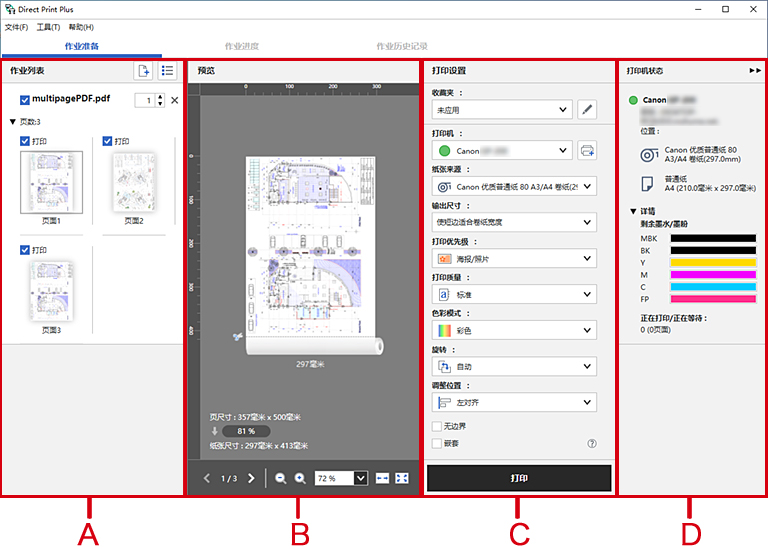Click the list view icon in job list
768x549 pixels.
(x=168, y=71)
